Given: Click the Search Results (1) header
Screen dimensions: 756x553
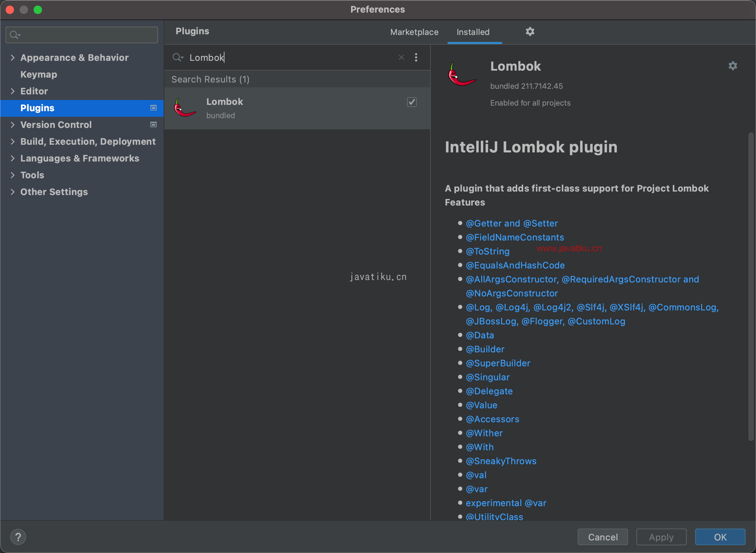Looking at the screenshot, I should coord(210,79).
